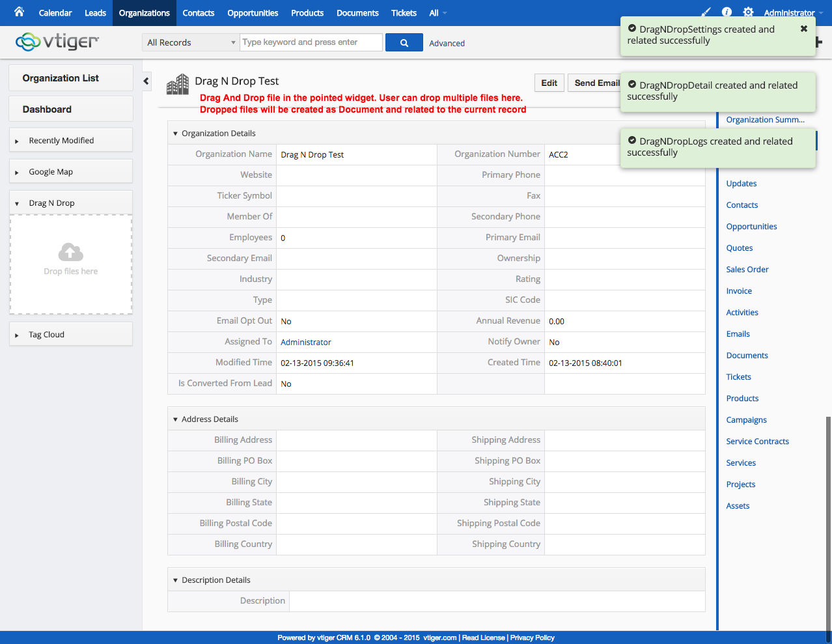Screen dimensions: 832x644
Task: Click the Organization Name value 'Drag N Drop Test'
Action: (x=312, y=155)
